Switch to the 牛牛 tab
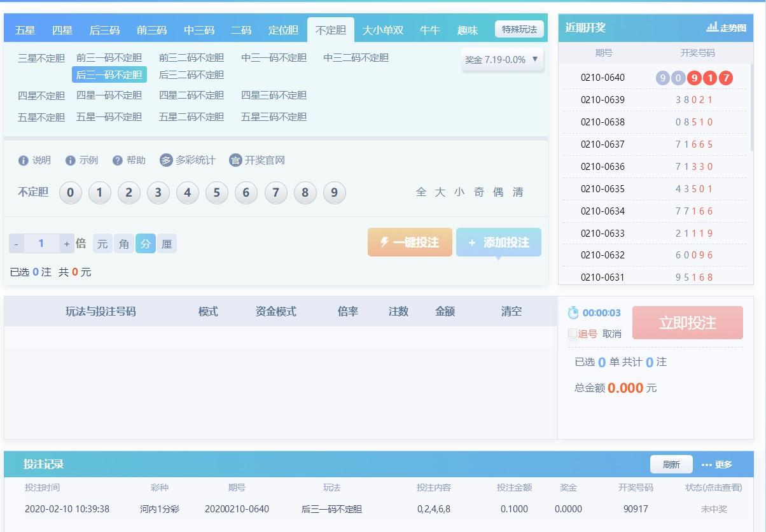This screenshot has width=766, height=532. [x=430, y=30]
